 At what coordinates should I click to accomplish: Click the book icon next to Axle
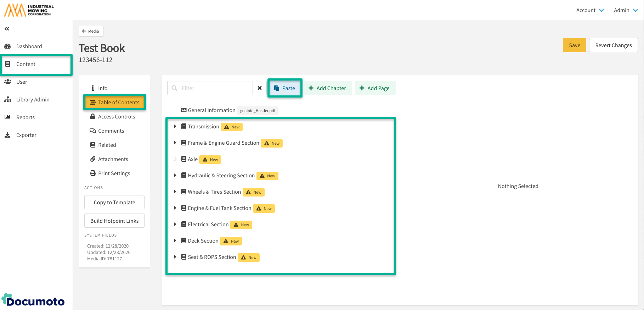click(183, 159)
